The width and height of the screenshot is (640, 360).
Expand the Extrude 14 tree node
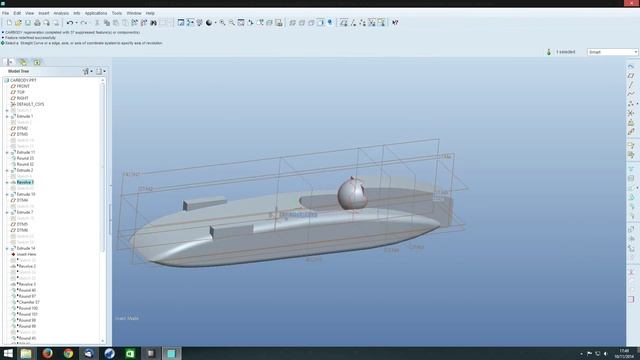(7, 248)
